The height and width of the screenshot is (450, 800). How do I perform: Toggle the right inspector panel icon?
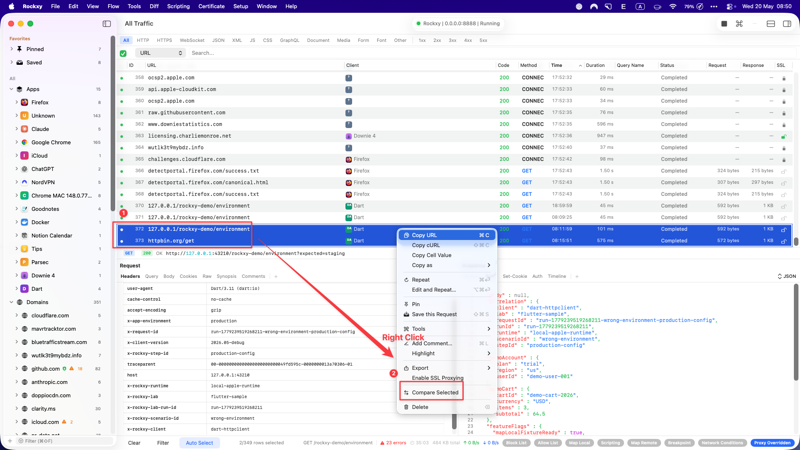coord(787,23)
